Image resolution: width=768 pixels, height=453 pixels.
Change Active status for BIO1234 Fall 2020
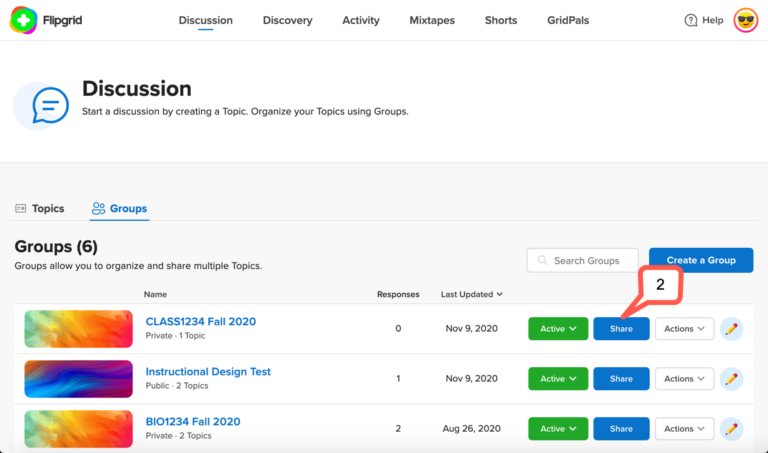(x=558, y=429)
